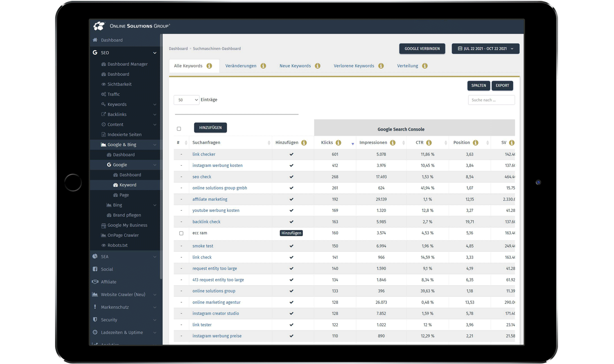The image size is (614, 364).
Task: Click Ladezeiten & Uptime clock icon
Action: 95,333
